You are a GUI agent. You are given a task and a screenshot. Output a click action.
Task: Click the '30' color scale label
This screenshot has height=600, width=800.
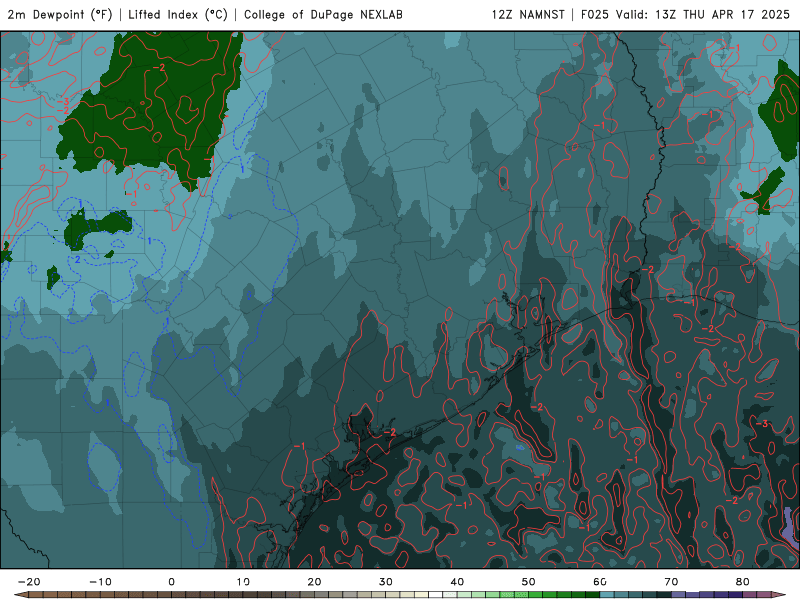click(x=386, y=582)
